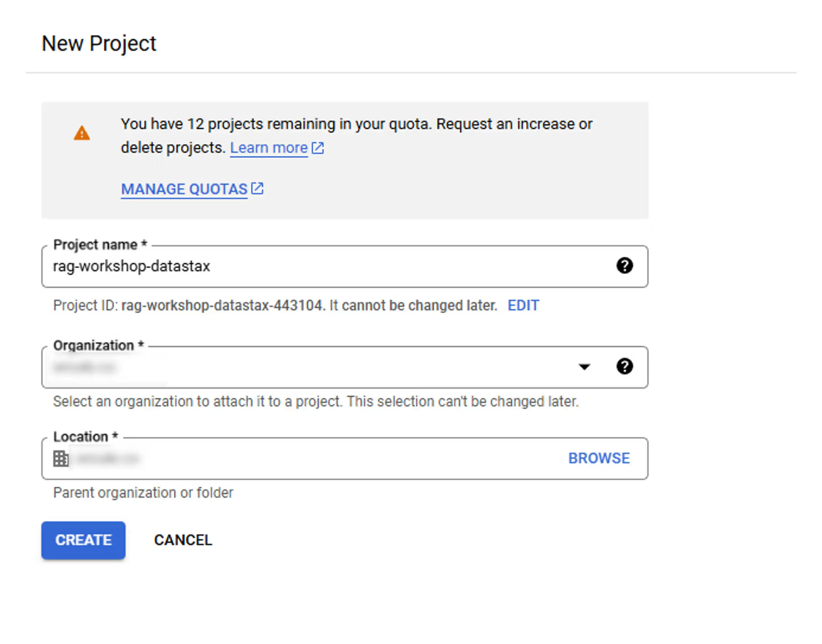Cancel the new project dialog
This screenshot has height=644, width=822.
tap(183, 540)
